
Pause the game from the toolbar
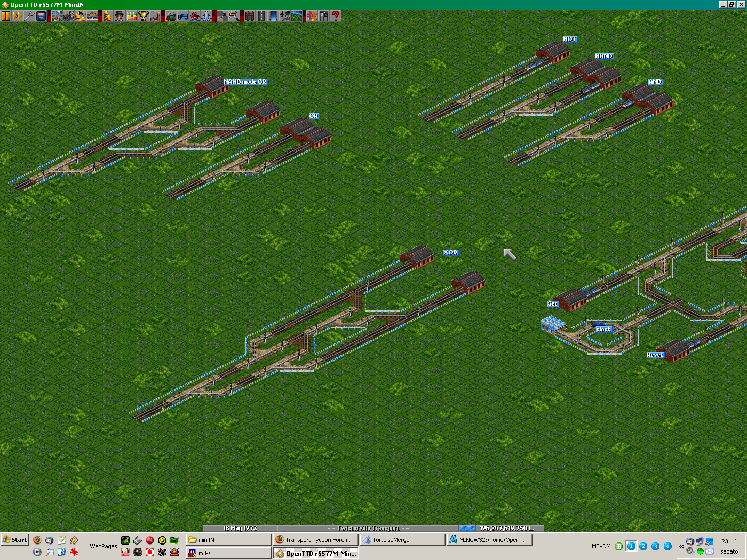pyautogui.click(x=6, y=16)
